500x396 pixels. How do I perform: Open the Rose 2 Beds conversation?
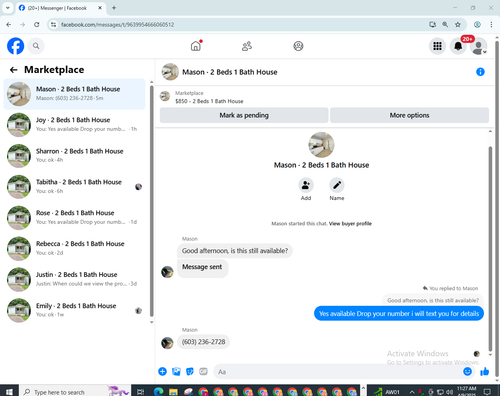[74, 218]
